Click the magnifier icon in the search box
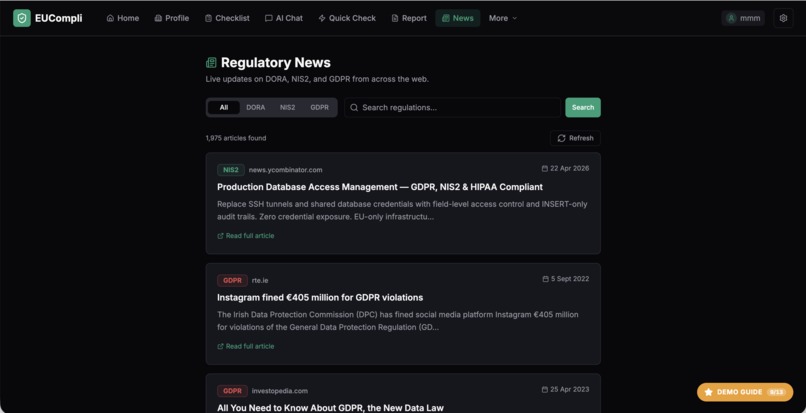This screenshot has width=806, height=413. 354,107
